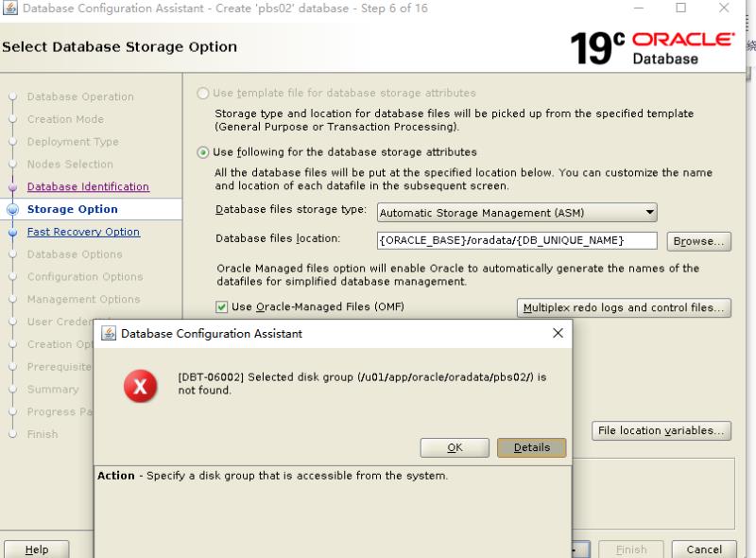Image resolution: width=756 pixels, height=558 pixels.
Task: Click the Oracle 19c Database logo
Action: [652, 48]
